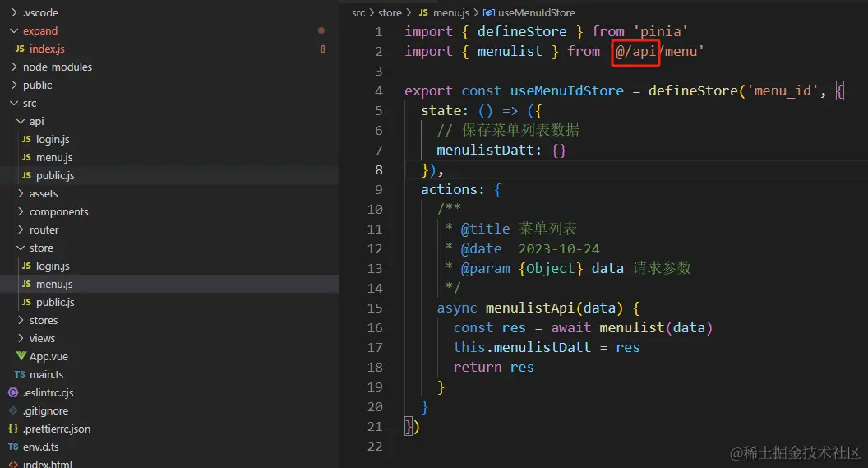Open public.js under store folder
The image size is (868, 468).
55,302
